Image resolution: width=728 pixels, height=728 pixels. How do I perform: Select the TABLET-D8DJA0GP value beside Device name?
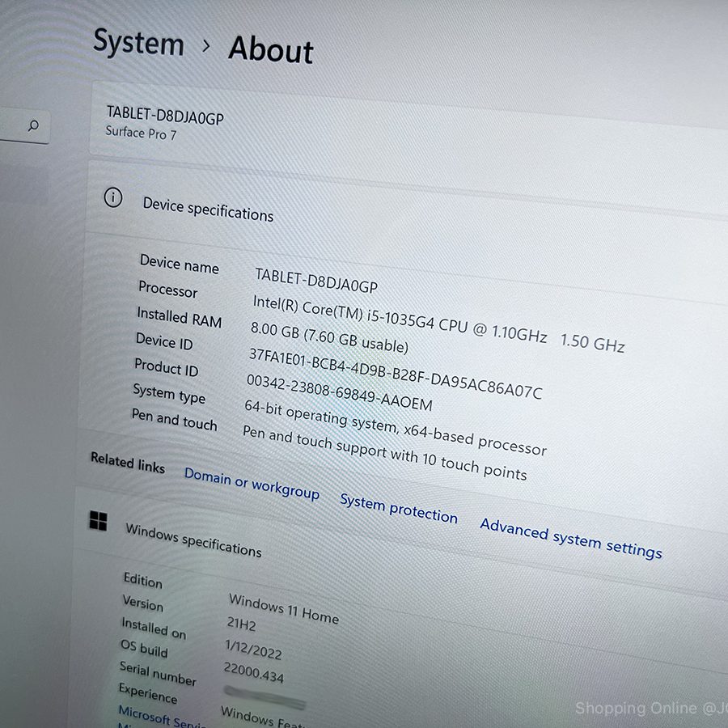316,281
